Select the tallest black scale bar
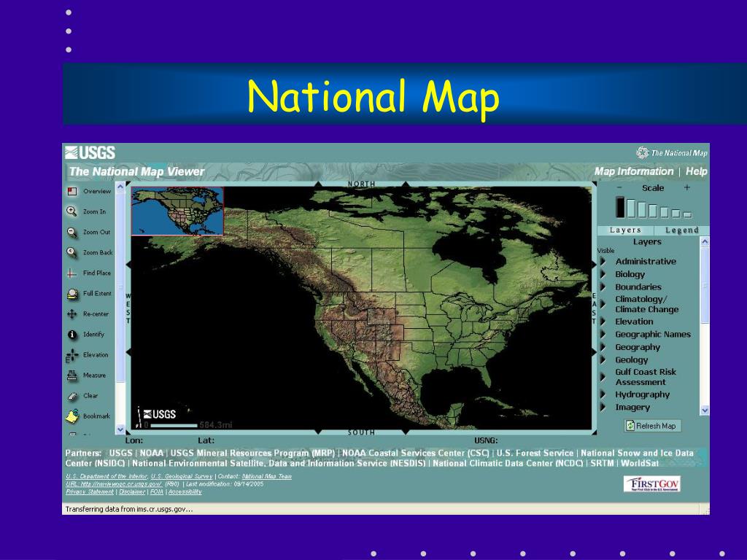747x560 pixels. [620, 207]
